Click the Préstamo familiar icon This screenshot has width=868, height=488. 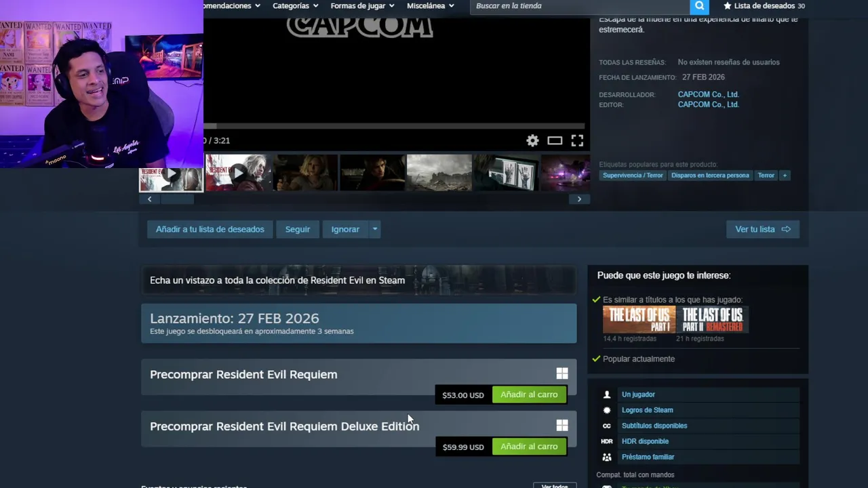click(607, 457)
